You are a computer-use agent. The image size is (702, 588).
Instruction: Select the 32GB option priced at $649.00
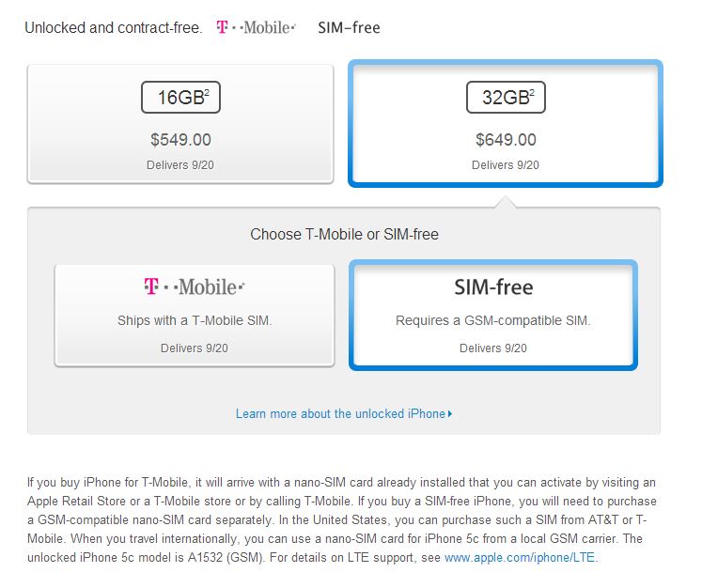coord(506,124)
